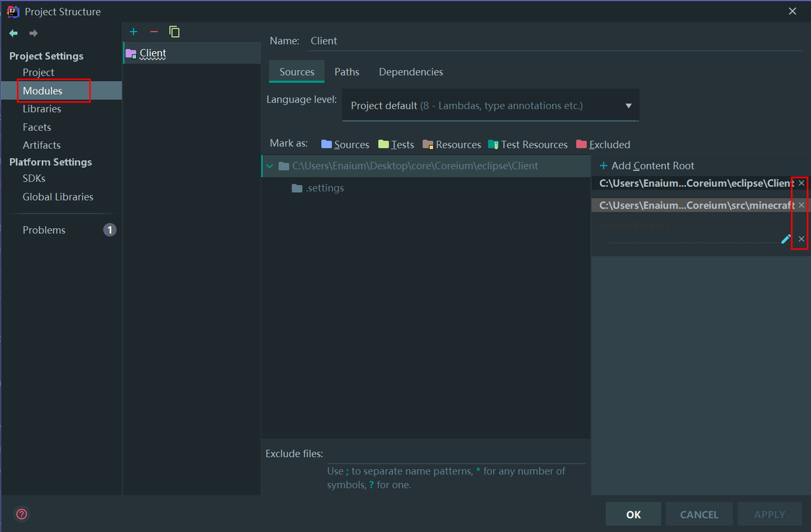Switch to the Sources tab
The width and height of the screenshot is (811, 532).
click(x=297, y=72)
